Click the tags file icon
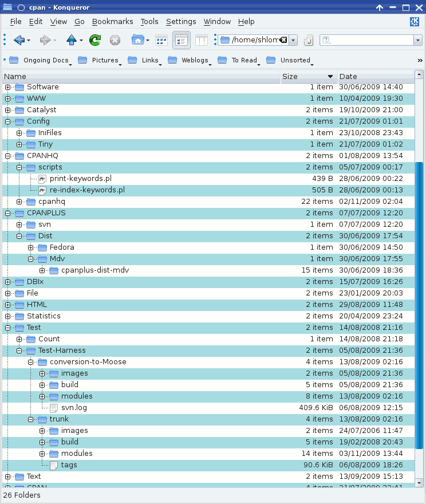426x504 pixels. [x=54, y=465]
